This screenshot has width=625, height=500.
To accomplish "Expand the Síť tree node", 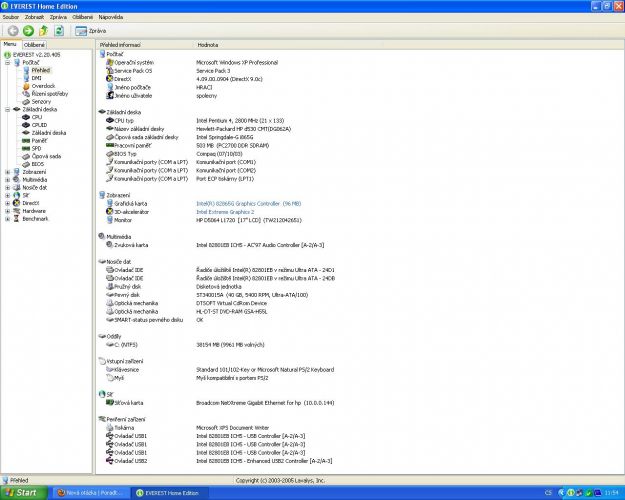I will click(7, 195).
